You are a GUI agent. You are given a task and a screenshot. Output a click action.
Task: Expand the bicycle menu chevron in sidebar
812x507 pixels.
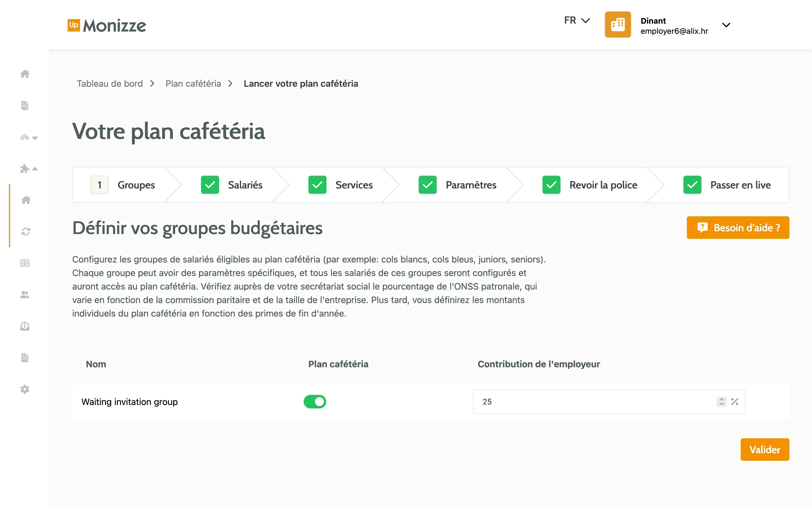tap(36, 138)
